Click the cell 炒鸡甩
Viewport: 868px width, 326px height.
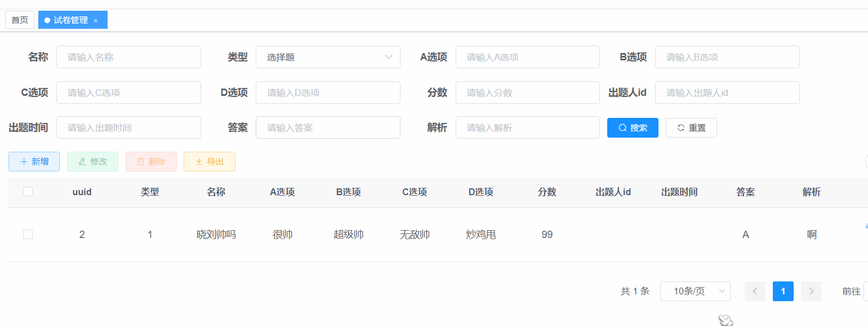click(x=481, y=235)
